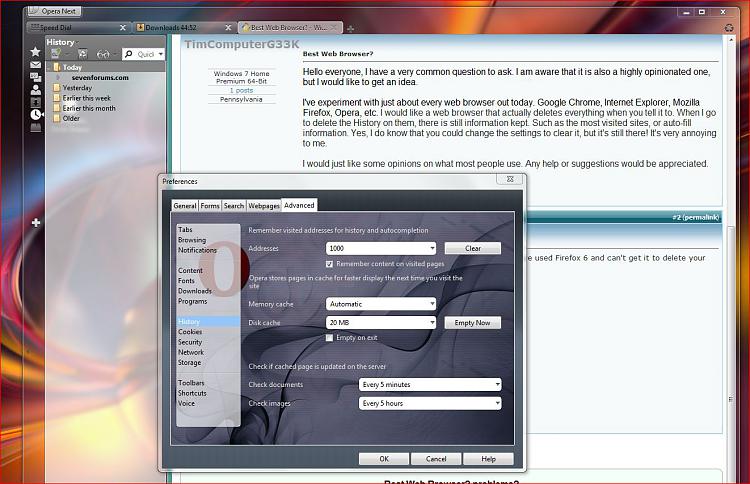
Task: Open Check images Every 5 hours dropdown
Action: point(430,403)
